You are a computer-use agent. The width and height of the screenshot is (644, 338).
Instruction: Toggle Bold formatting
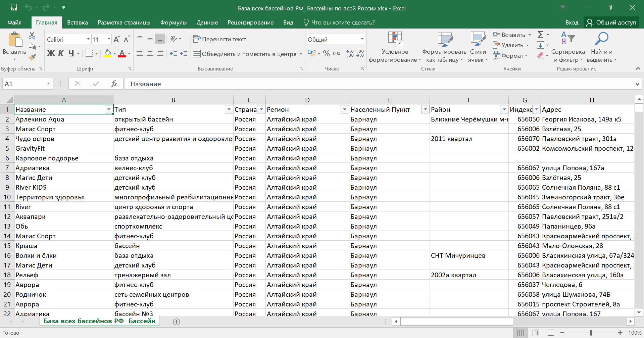51,53
